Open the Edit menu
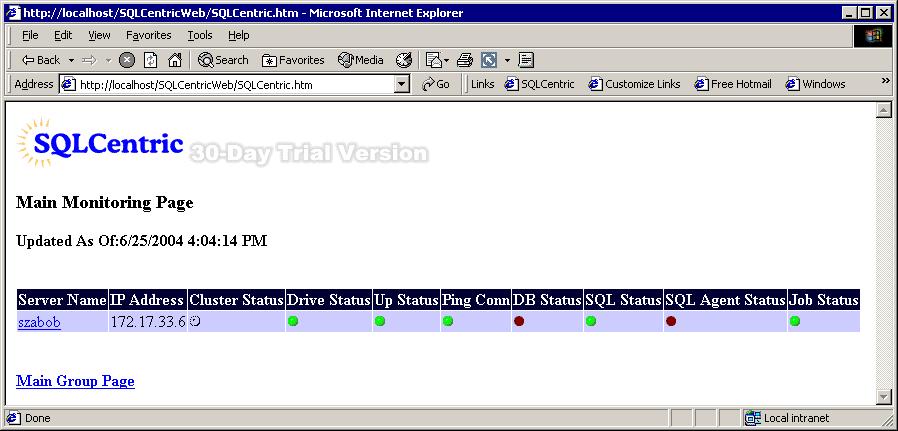The image size is (898, 431). click(63, 35)
